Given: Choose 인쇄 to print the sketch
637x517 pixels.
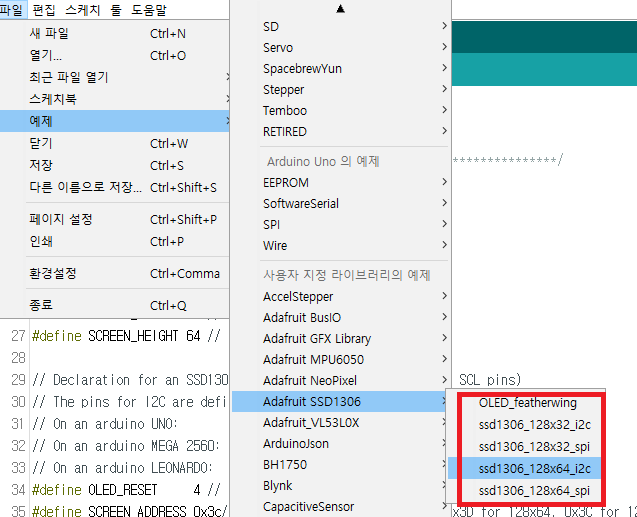Looking at the screenshot, I should click(115, 241).
